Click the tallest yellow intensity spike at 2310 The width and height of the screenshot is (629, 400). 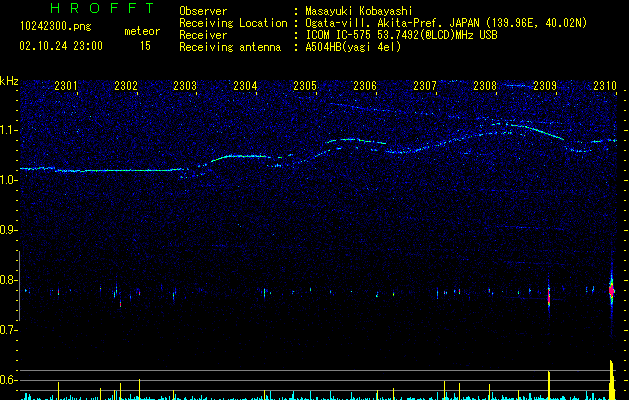(611, 380)
